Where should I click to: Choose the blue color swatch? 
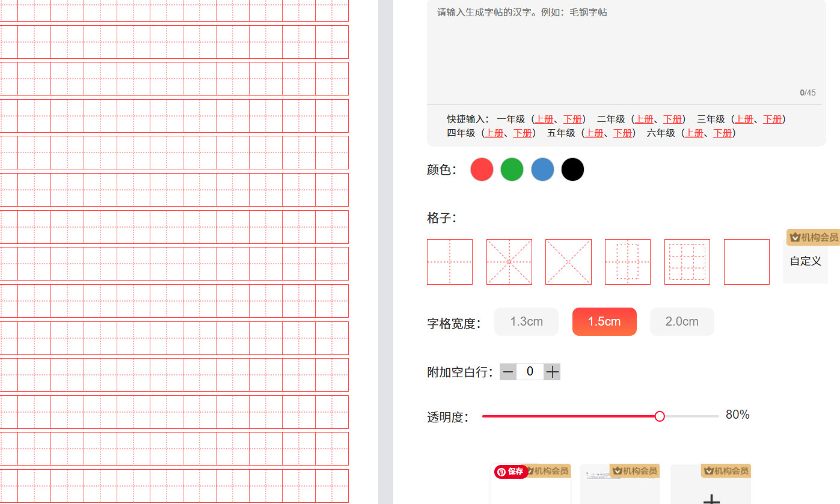(x=542, y=169)
